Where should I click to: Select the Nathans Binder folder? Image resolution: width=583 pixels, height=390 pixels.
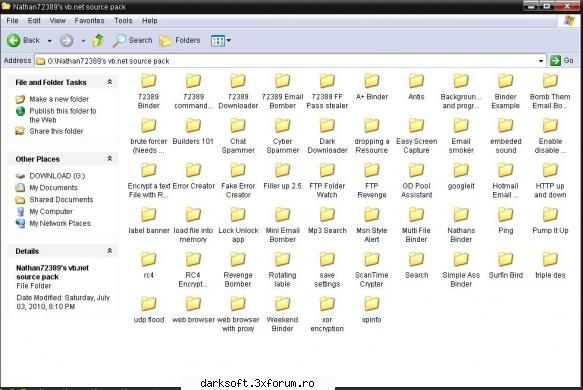point(461,225)
